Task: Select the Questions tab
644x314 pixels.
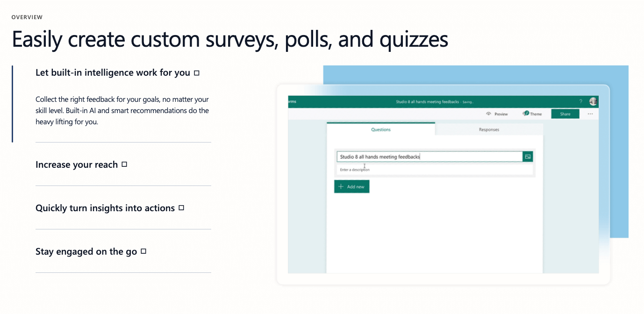Action: click(380, 129)
